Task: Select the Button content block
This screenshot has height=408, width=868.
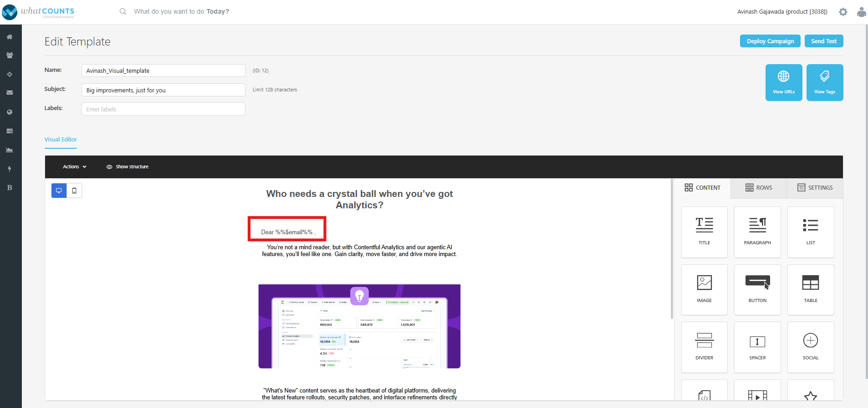Action: click(757, 289)
